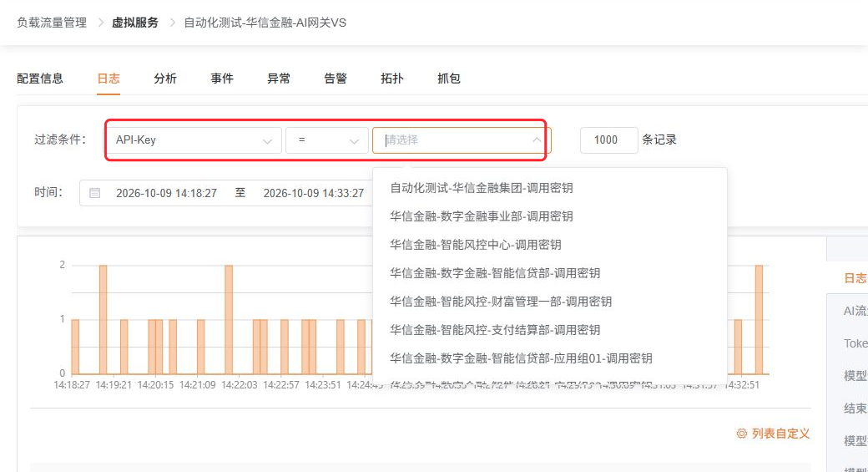Click the last chart bar near 14:32:51
This screenshot has height=472, width=868.
[x=759, y=320]
